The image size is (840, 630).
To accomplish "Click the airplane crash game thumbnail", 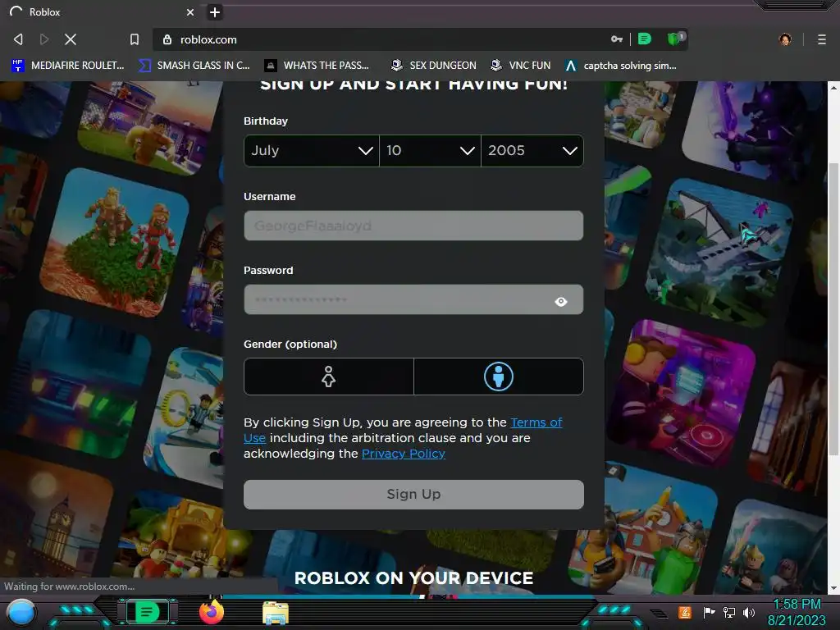I will (720, 252).
